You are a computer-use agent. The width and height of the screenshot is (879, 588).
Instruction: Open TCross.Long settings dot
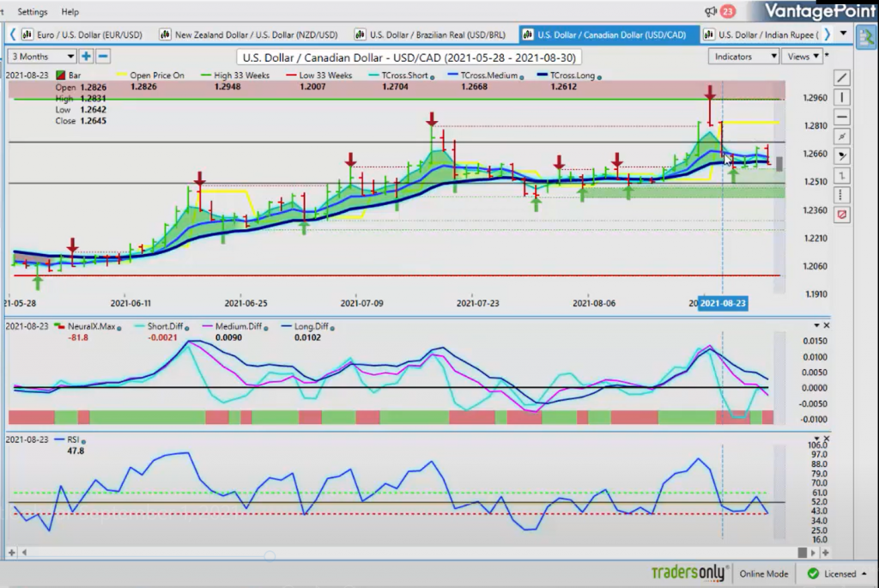point(599,77)
